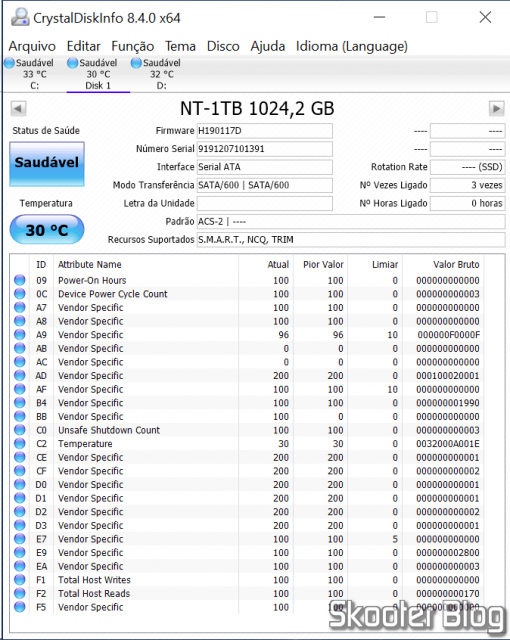Image resolution: width=510 pixels, height=640 pixels.
Task: Click the Firmware field H190117D
Action: pyautogui.click(x=264, y=131)
